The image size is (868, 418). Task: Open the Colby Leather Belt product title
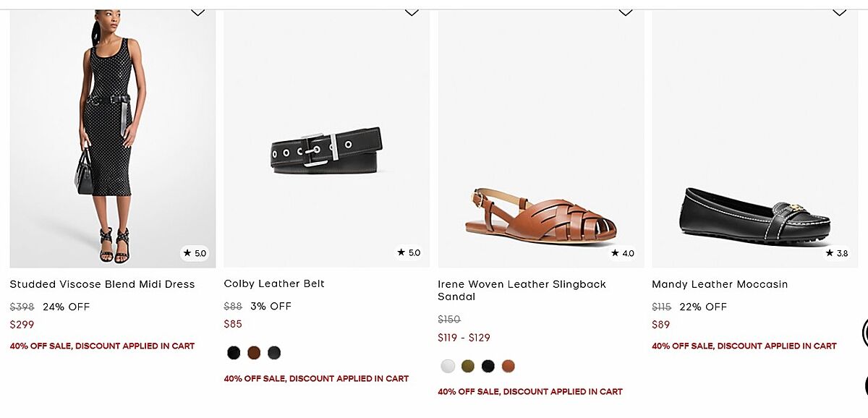pos(274,283)
